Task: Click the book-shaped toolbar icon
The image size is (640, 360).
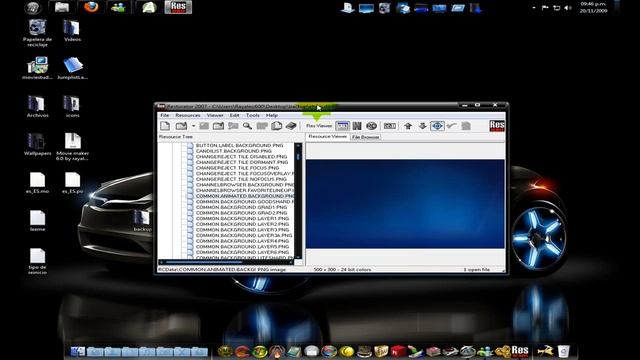Action: pos(291,126)
